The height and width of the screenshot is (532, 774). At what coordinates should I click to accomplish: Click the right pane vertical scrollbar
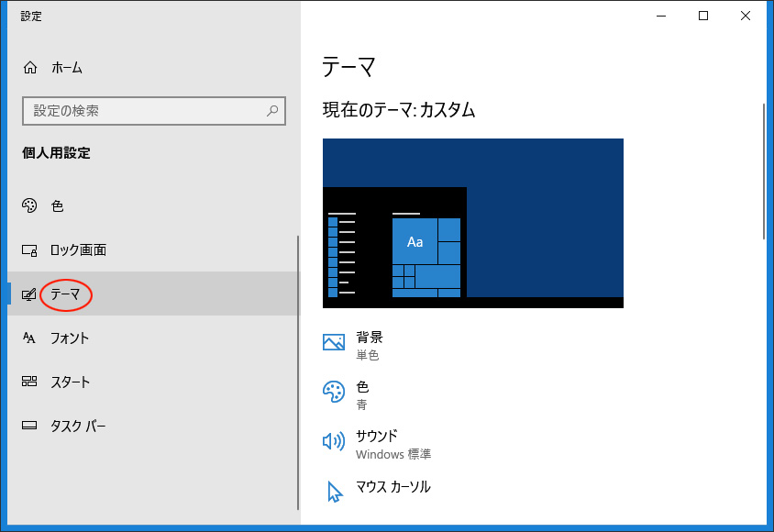click(x=764, y=172)
